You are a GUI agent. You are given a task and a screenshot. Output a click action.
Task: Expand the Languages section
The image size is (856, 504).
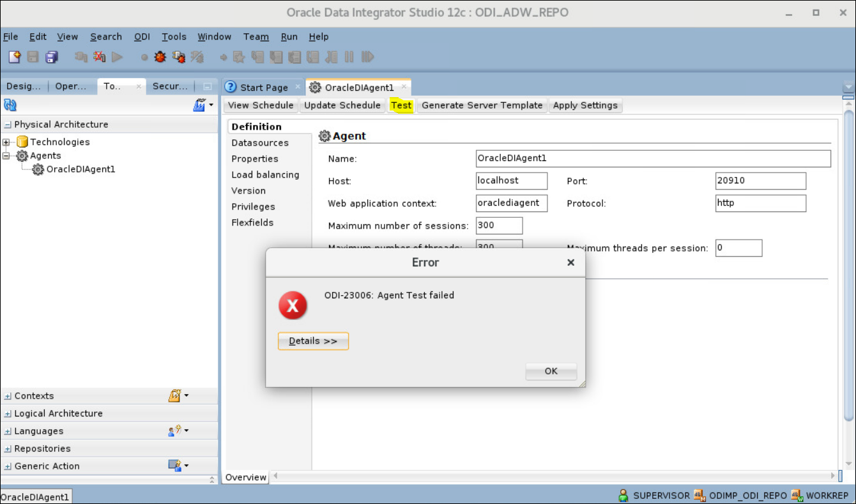pyautogui.click(x=8, y=431)
